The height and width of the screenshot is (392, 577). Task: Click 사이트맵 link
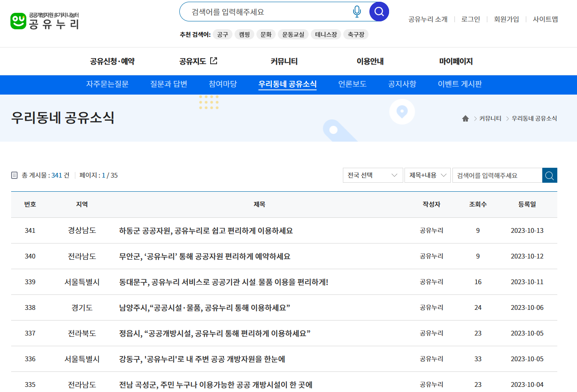[x=545, y=19]
